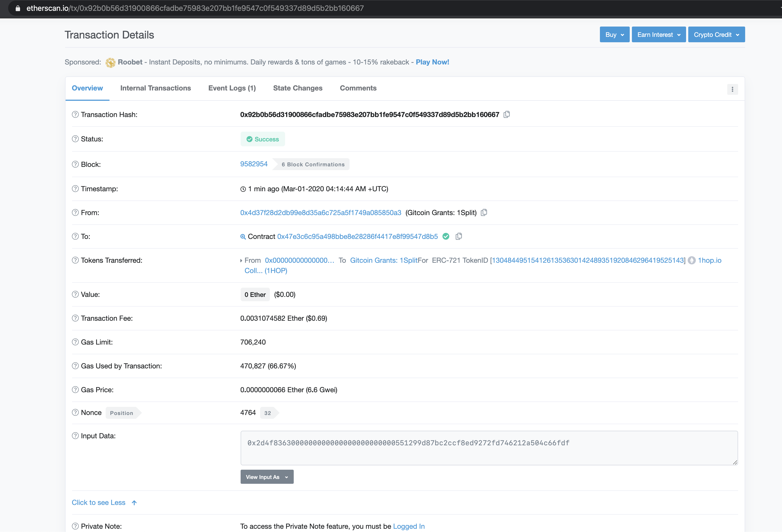Click the Gas Price help icon
This screenshot has height=532, width=782.
pos(75,390)
